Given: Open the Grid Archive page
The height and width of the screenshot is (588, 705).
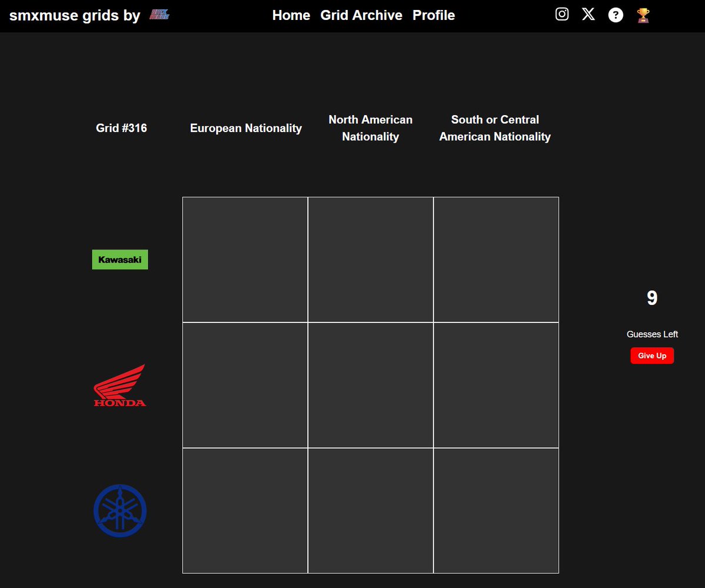Looking at the screenshot, I should click(361, 15).
